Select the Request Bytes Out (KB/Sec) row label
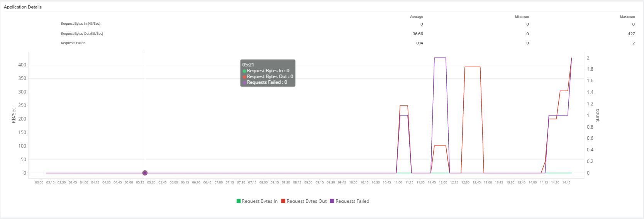The image size is (644, 219). click(x=82, y=34)
